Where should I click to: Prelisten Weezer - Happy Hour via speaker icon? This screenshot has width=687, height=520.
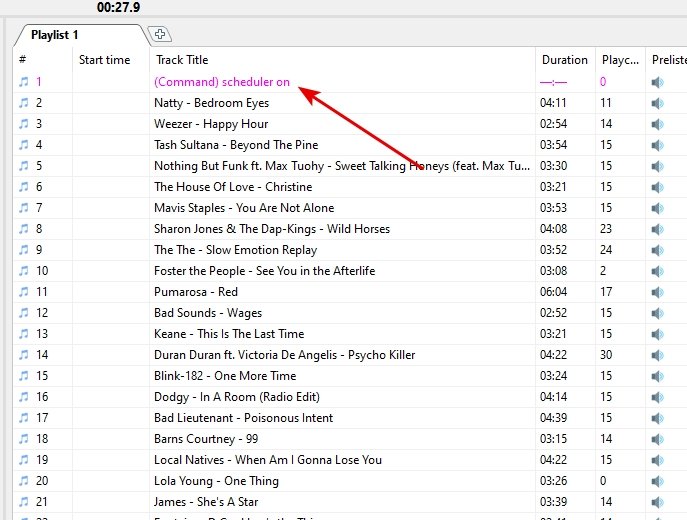point(658,124)
